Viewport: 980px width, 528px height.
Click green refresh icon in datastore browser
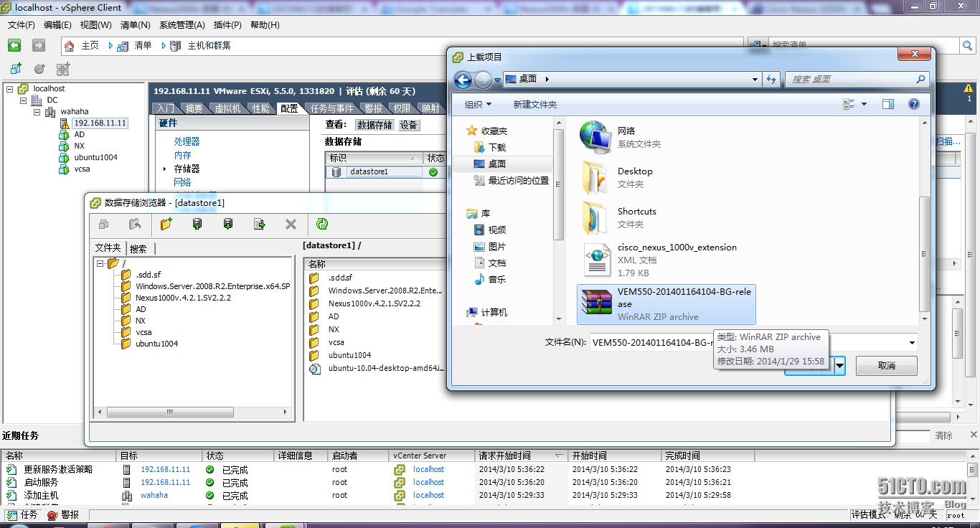[x=322, y=225]
